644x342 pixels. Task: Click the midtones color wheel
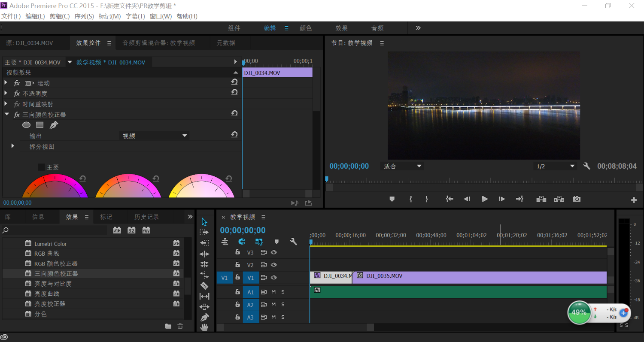click(128, 186)
